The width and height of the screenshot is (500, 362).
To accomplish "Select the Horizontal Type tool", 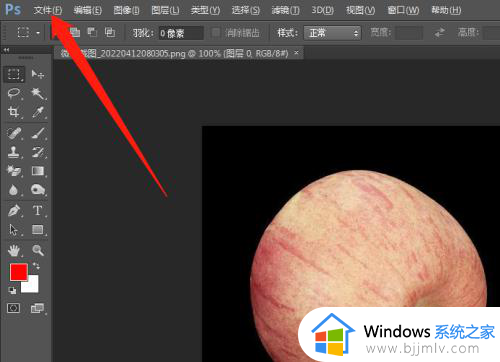I will point(37,211).
